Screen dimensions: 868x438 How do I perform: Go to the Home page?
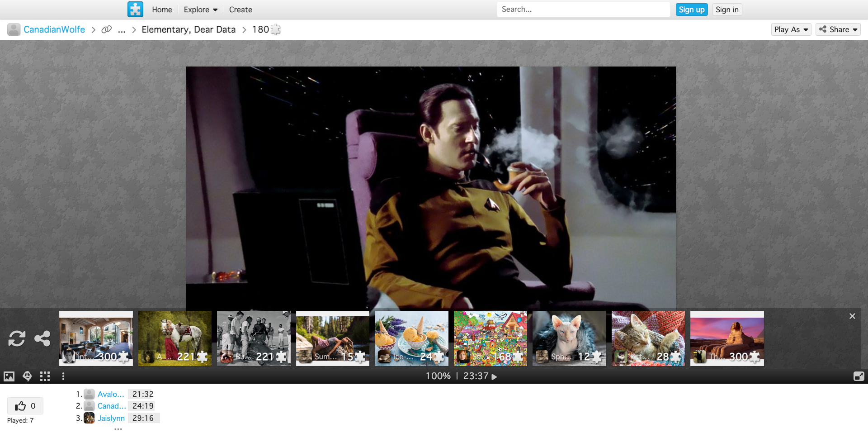pos(162,10)
